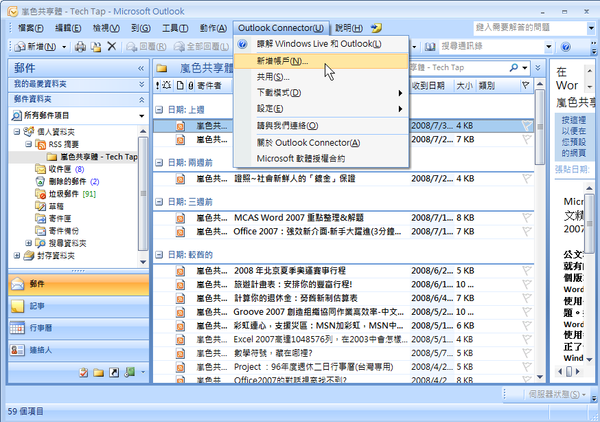Screen dimensions: 600x422
Task: Toggle flag on the Excel 2007 item
Action: point(527,340)
